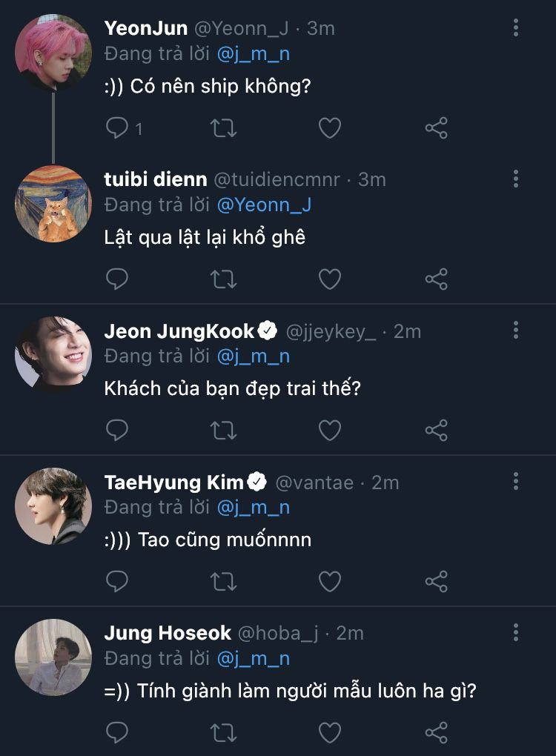Like Jung Hoseok's tweet
The image size is (556, 756).
point(329,732)
